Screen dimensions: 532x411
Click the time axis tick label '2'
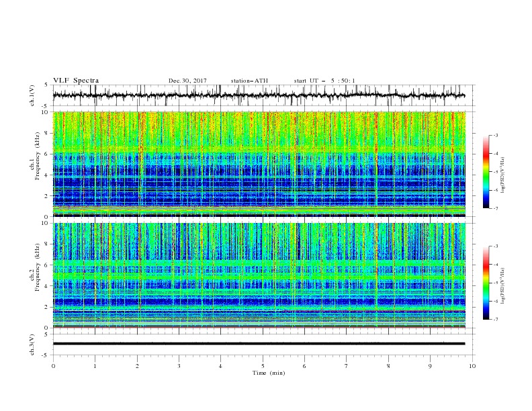coord(137,366)
